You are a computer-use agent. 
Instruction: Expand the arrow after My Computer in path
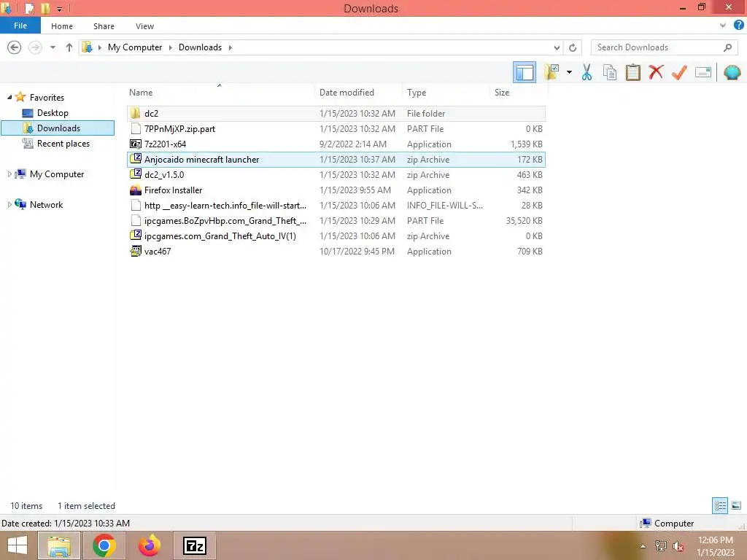click(170, 47)
